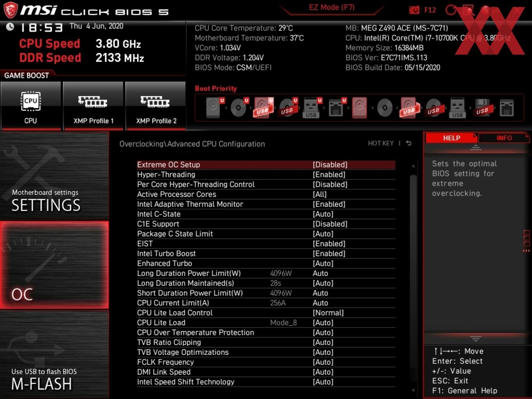Viewport: 532px width, 399px height.
Task: Select the UEFI optical disc boot device icon
Action: click(239, 108)
